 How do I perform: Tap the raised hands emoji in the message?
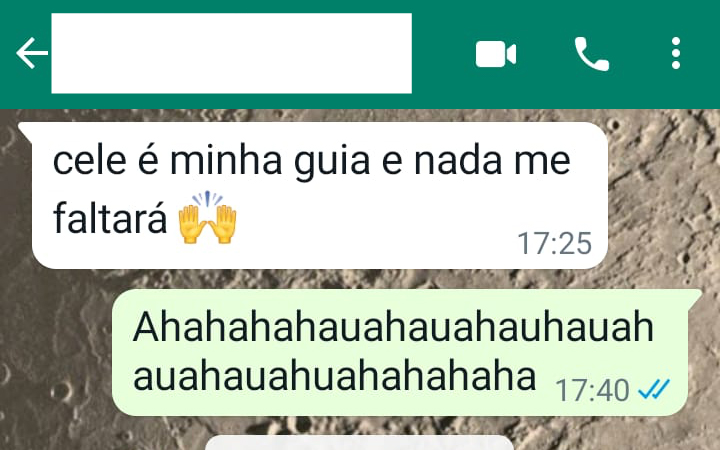click(207, 217)
